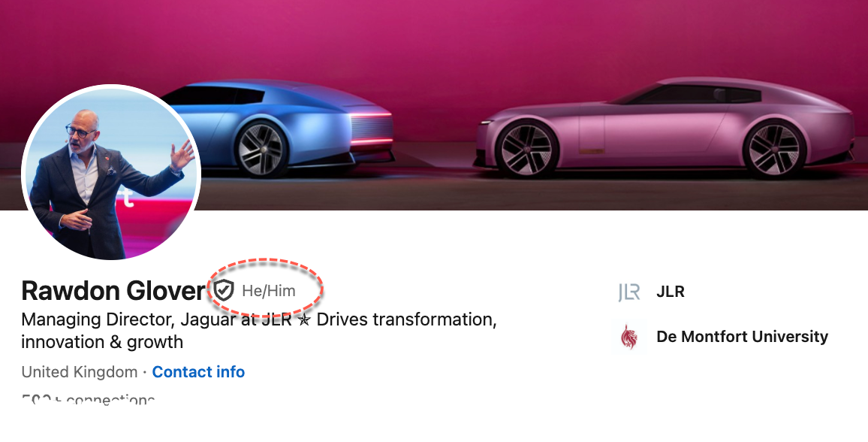Open the JLR company name link
Screen dimensions: 868x442
(x=671, y=292)
